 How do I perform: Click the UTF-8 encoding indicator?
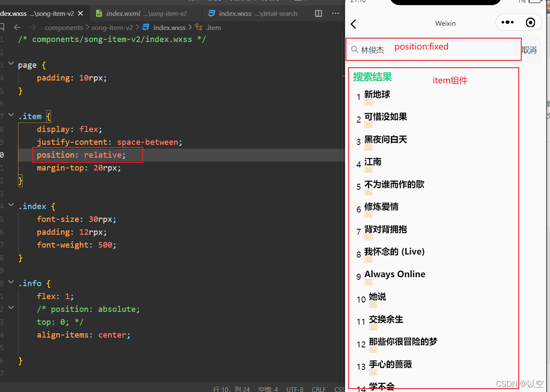[295, 389]
